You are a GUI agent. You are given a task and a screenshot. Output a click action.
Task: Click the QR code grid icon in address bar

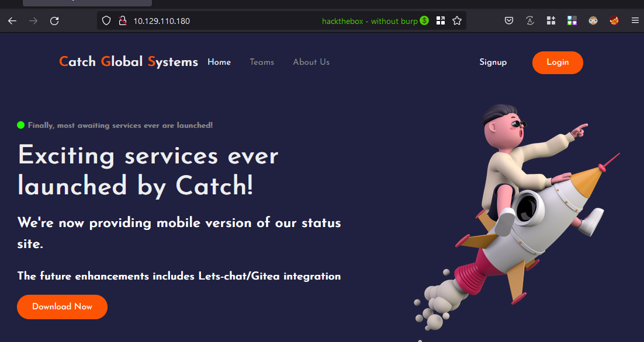pyautogui.click(x=441, y=21)
